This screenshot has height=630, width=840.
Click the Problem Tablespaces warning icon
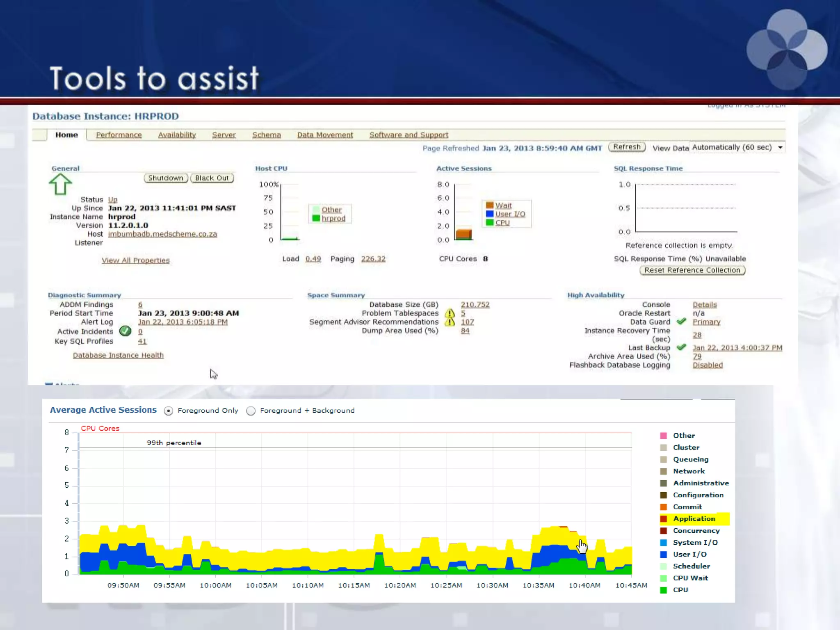click(450, 313)
